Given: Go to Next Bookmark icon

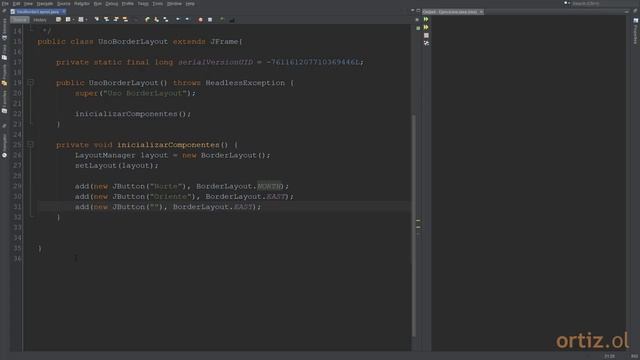Looking at the screenshot, I should [156, 19].
